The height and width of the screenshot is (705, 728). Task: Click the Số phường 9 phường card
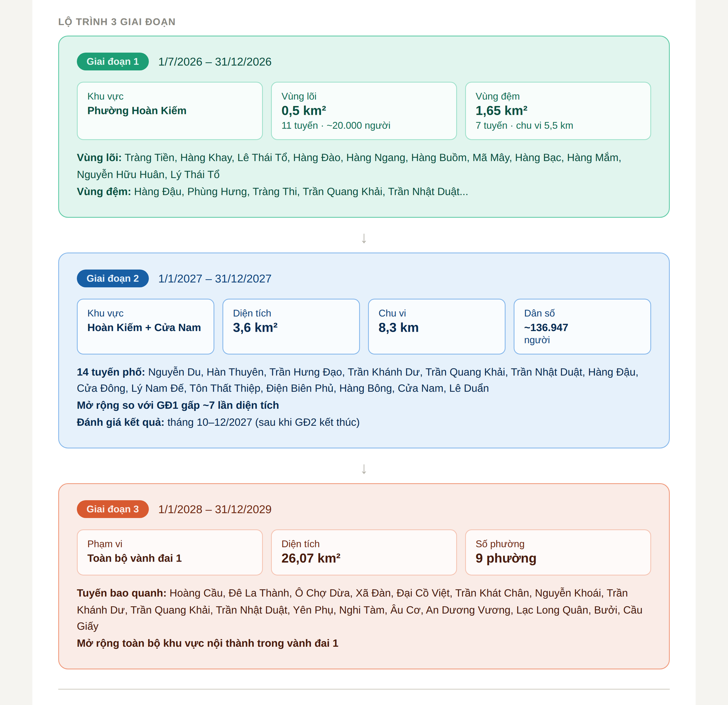(x=558, y=552)
